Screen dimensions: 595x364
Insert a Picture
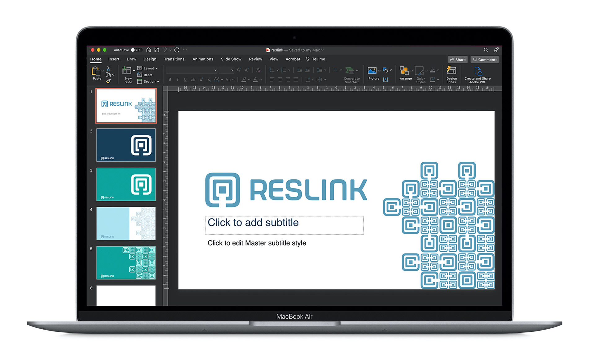click(x=373, y=73)
